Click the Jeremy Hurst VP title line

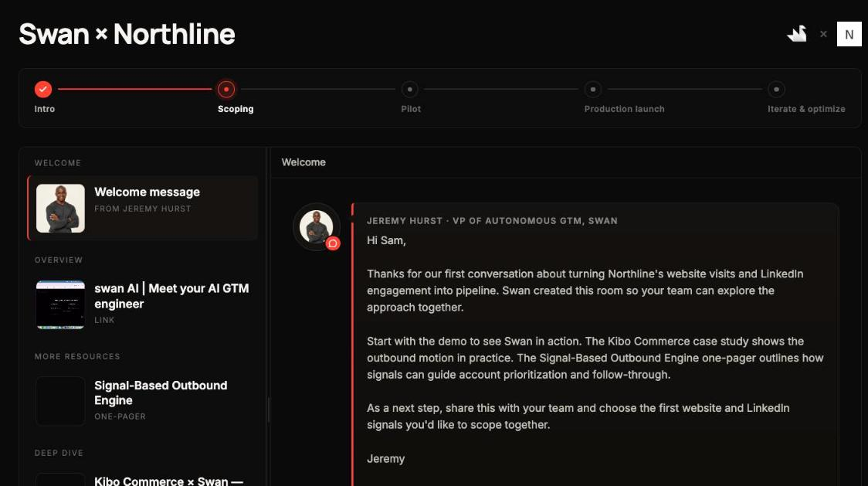point(492,220)
